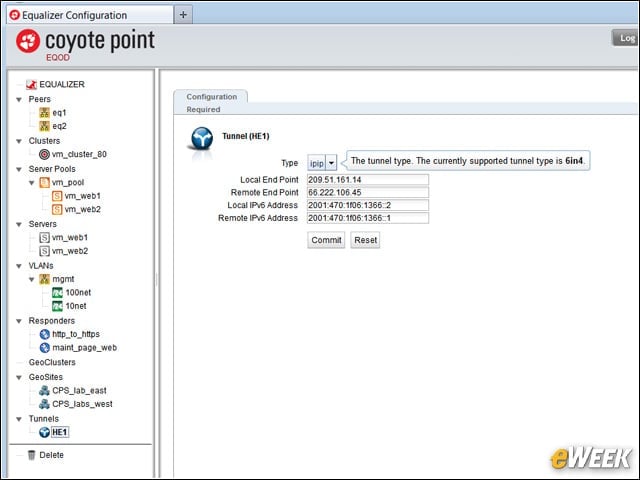
Task: Click the mgmt VLAN icon
Action: [44, 279]
